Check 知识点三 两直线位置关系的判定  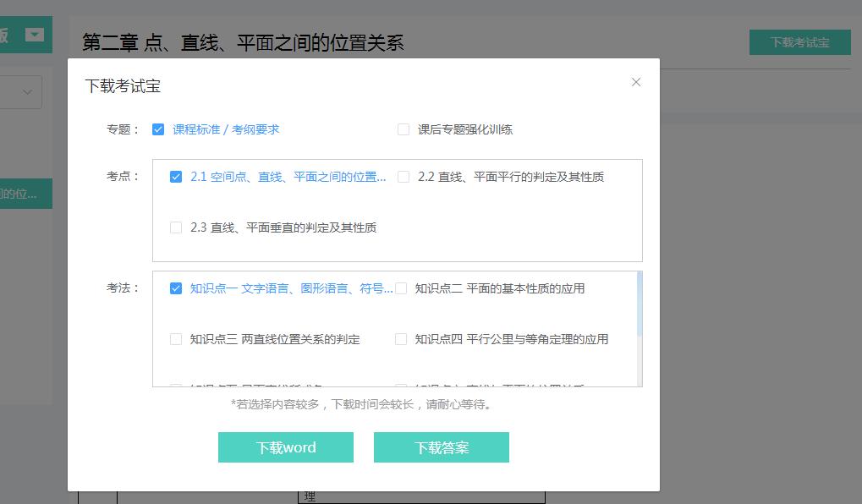(176, 339)
